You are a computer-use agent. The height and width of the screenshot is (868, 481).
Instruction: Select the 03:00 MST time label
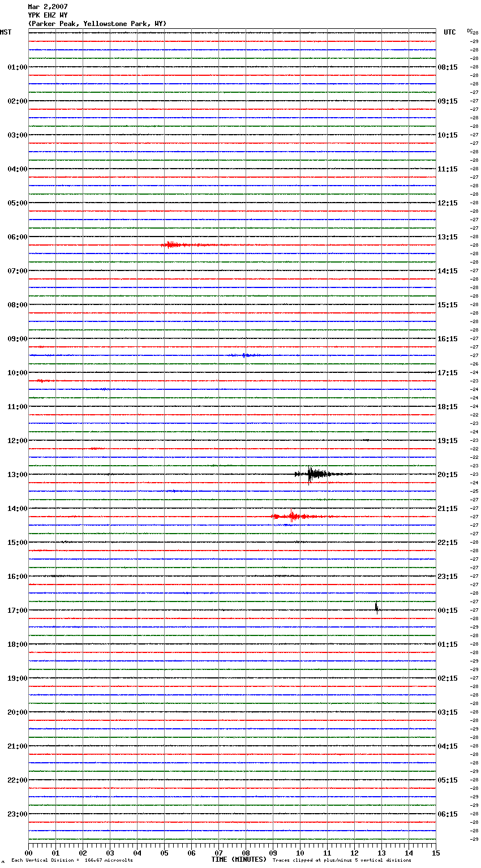coord(18,135)
